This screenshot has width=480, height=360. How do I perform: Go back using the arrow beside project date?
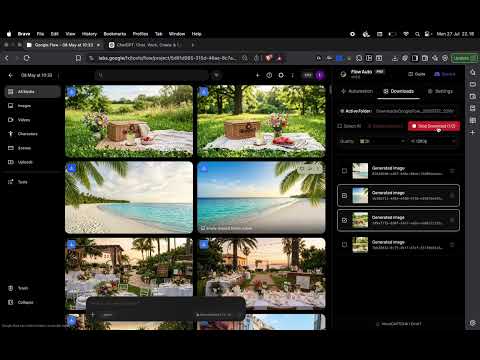[11, 75]
